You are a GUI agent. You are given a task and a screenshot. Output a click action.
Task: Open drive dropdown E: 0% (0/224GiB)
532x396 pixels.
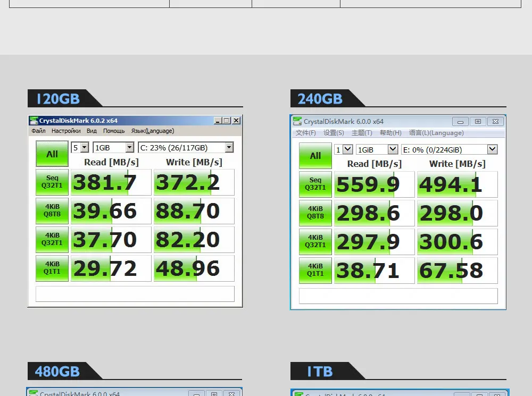(x=449, y=149)
